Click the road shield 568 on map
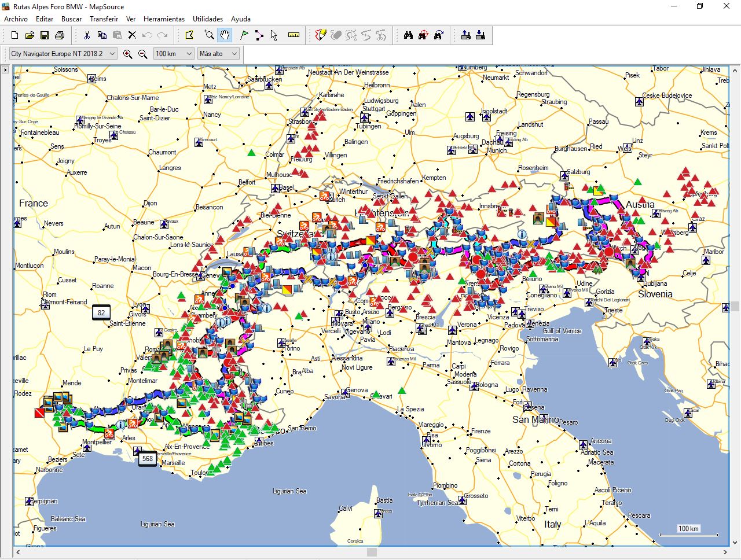The image size is (741, 560). 148,459
